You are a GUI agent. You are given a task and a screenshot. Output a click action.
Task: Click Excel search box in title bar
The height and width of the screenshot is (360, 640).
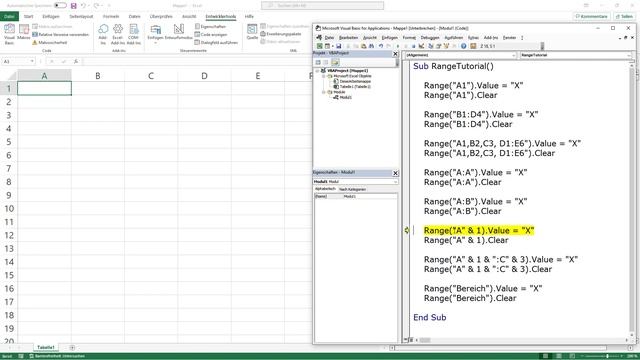click(x=322, y=6)
